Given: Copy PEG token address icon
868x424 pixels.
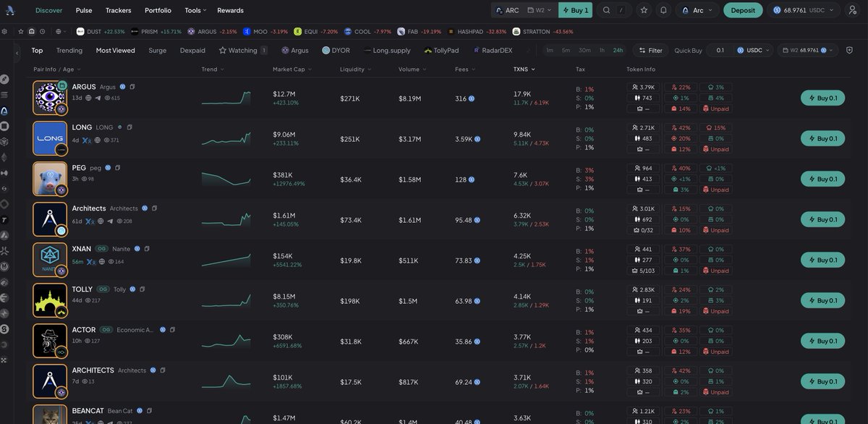Looking at the screenshot, I should [x=118, y=168].
